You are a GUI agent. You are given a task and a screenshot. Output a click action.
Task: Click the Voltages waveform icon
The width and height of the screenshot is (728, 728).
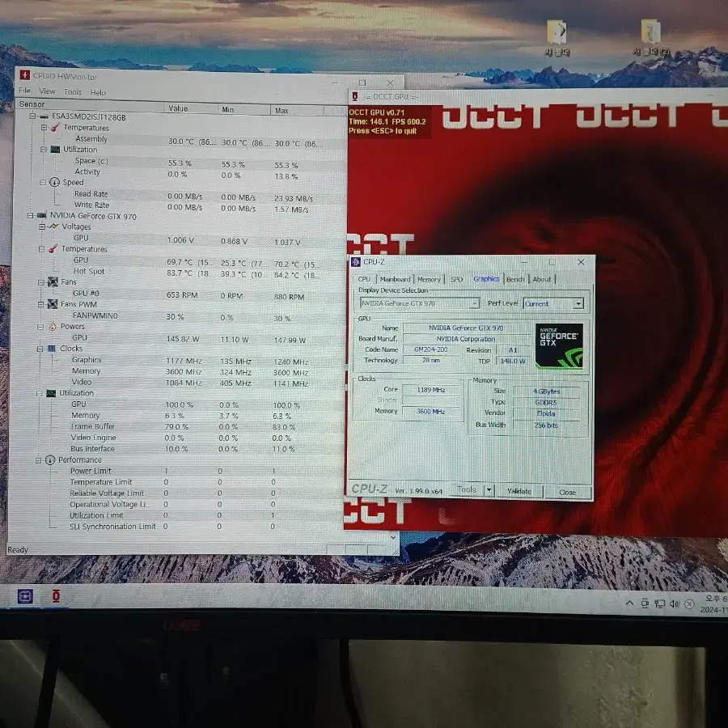53,226
